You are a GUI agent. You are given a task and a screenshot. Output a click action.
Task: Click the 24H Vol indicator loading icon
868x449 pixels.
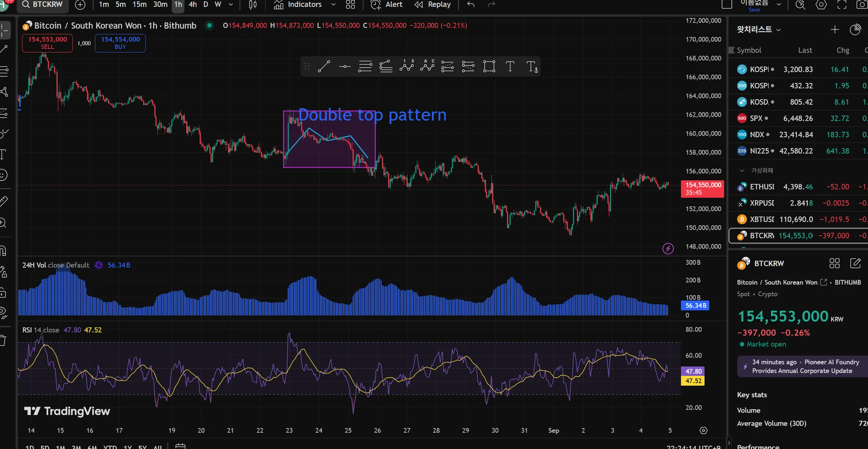99,265
